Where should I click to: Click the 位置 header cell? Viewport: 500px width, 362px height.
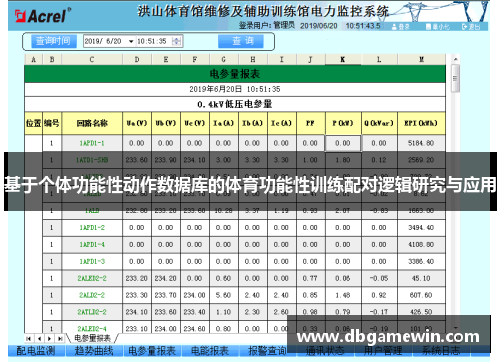33,123
